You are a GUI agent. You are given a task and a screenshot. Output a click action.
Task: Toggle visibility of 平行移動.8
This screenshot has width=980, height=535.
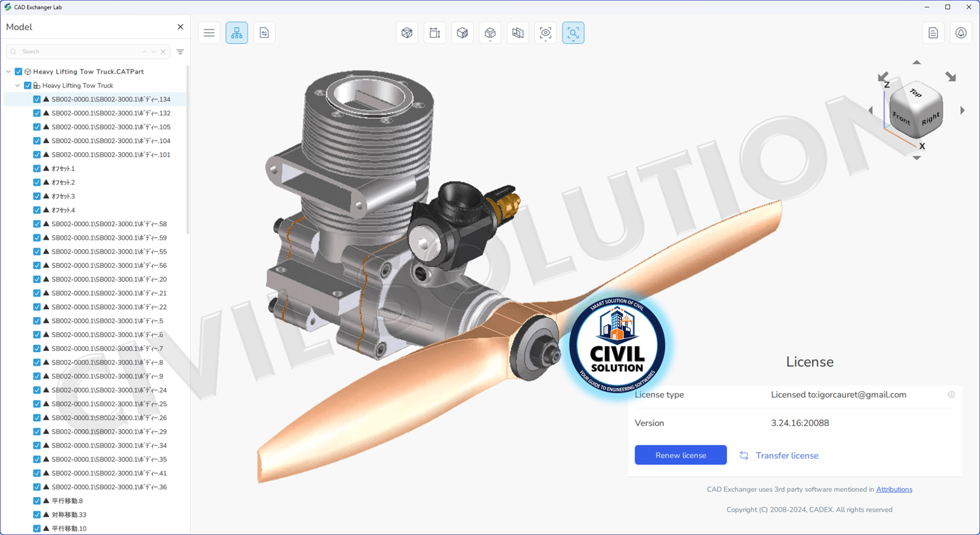pos(37,501)
